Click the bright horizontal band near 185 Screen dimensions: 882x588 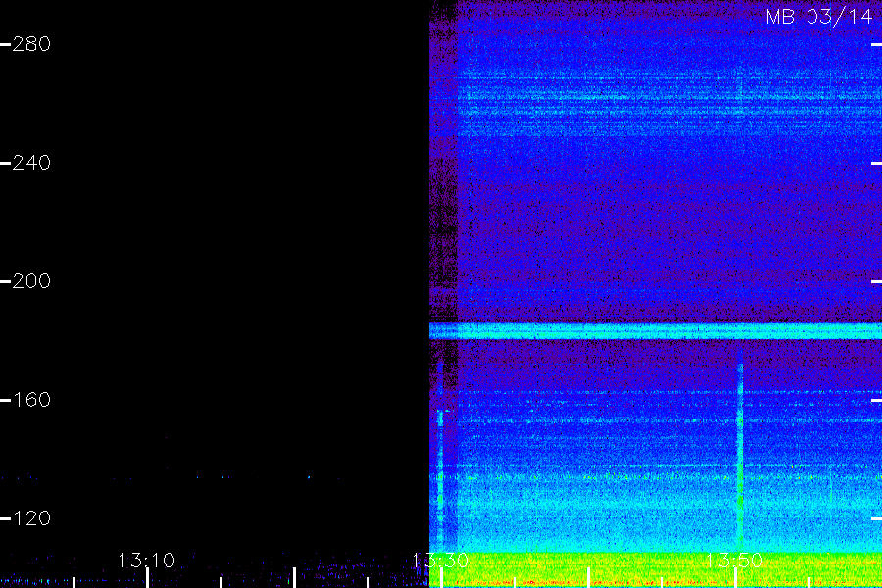[x=656, y=331]
